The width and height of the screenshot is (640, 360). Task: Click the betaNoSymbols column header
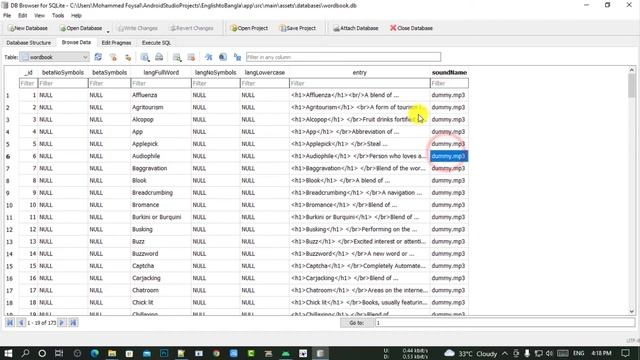[x=63, y=73]
